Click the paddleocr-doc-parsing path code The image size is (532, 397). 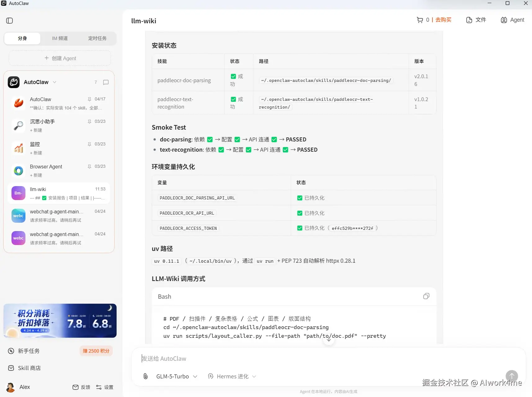326,80
